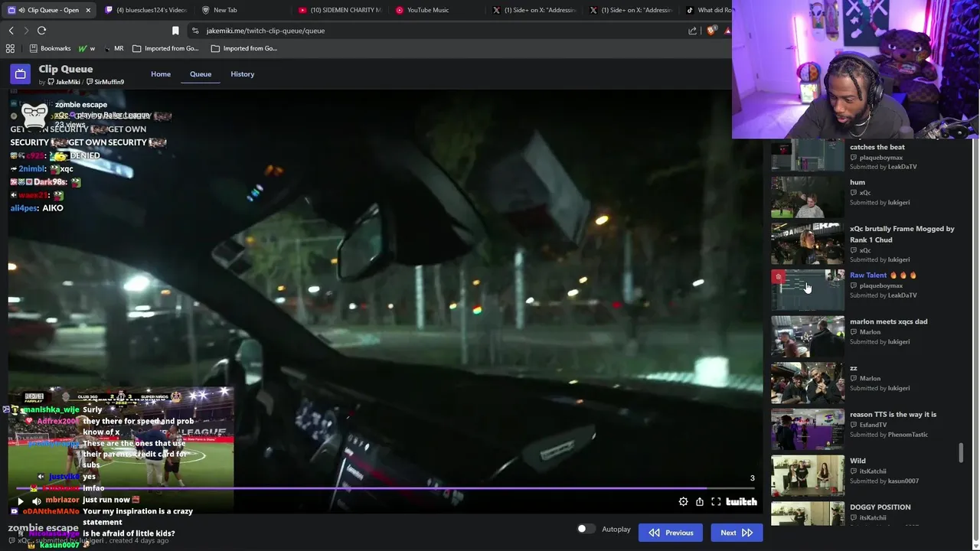
Task: Open the apps grid in bookmarks bar
Action: [x=10, y=48]
